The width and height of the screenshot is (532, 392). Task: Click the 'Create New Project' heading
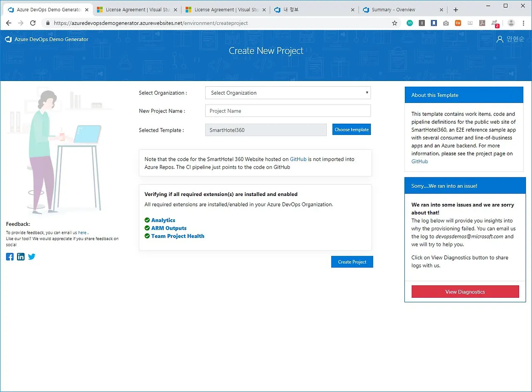click(266, 51)
